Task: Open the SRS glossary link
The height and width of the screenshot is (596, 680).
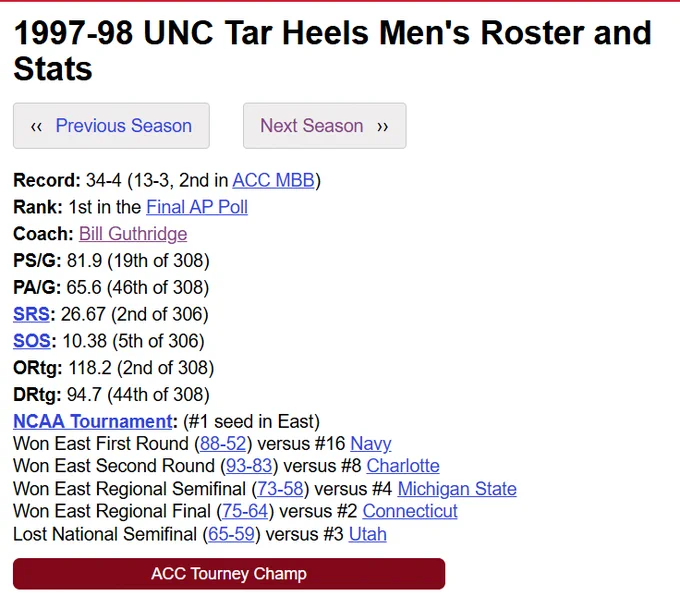Action: tap(31, 314)
